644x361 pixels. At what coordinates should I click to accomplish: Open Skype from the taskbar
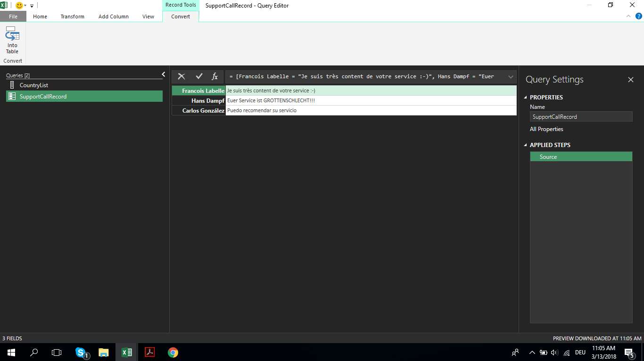80,352
